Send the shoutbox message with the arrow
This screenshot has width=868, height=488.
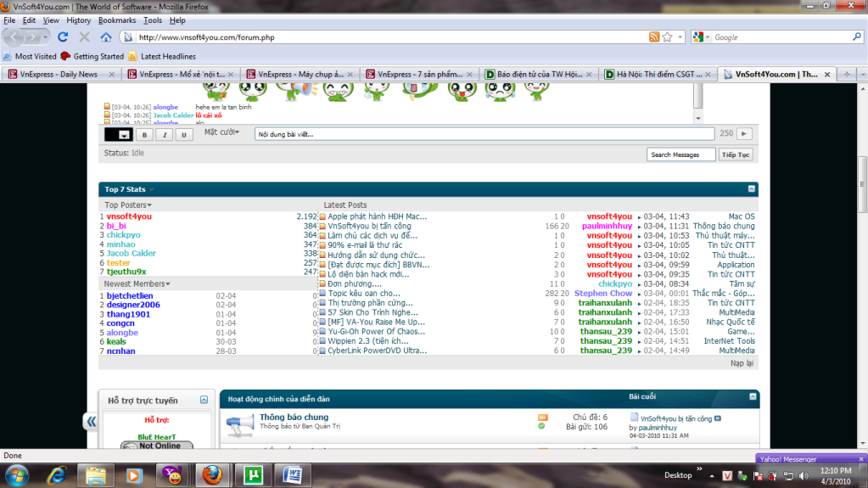(x=744, y=133)
